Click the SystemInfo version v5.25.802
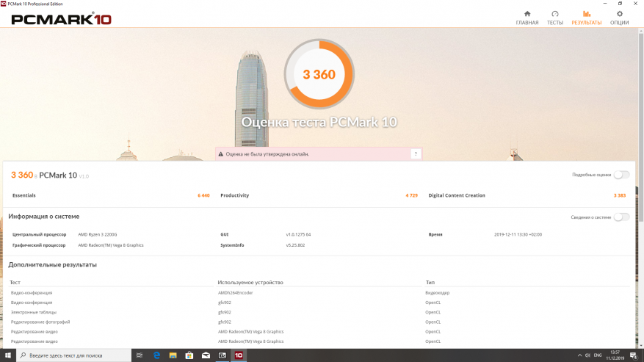The width and height of the screenshot is (644, 362). pos(295,245)
